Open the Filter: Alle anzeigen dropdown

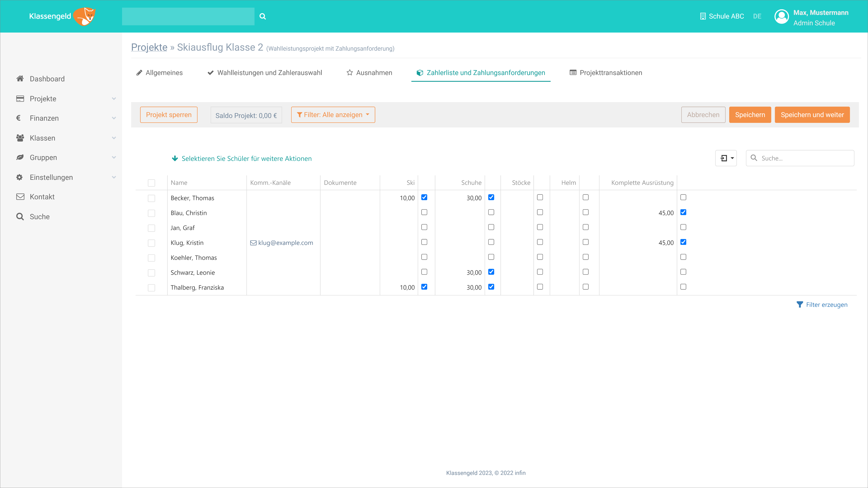(x=333, y=115)
